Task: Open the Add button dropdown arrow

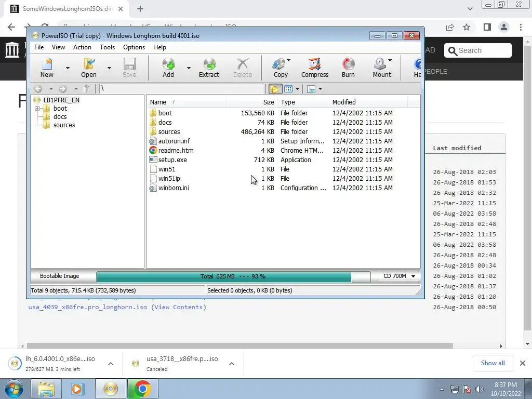Action: 188,68
